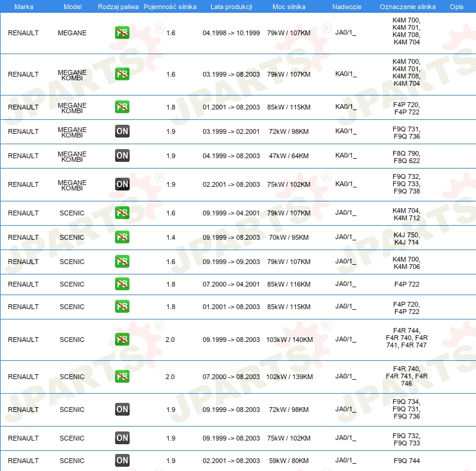Click the PB icon for 116KM Scenic 1.8
The height and width of the screenshot is (471, 476).
[x=122, y=284]
